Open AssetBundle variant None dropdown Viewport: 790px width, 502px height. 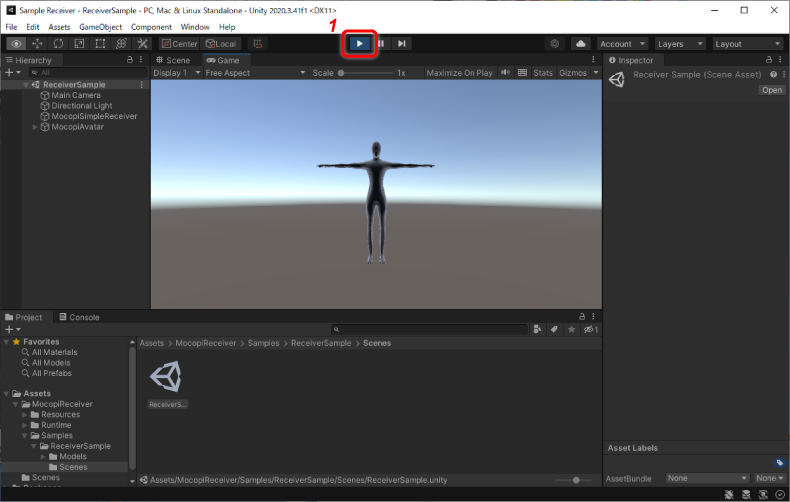coord(769,478)
